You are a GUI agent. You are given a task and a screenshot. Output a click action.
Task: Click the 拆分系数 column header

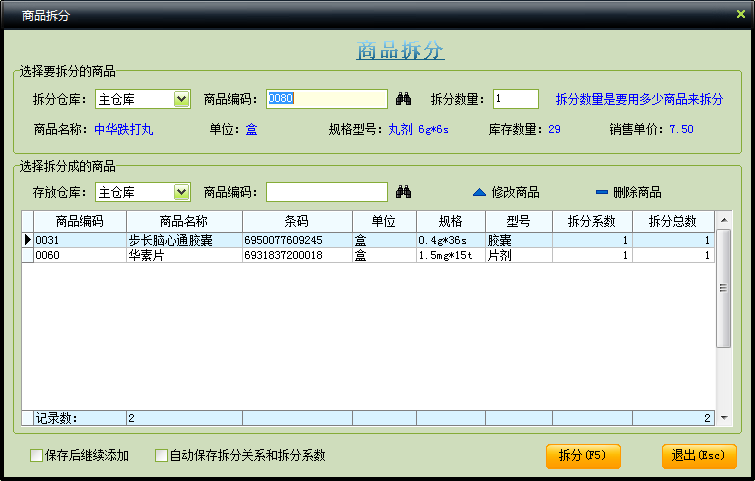[592, 221]
